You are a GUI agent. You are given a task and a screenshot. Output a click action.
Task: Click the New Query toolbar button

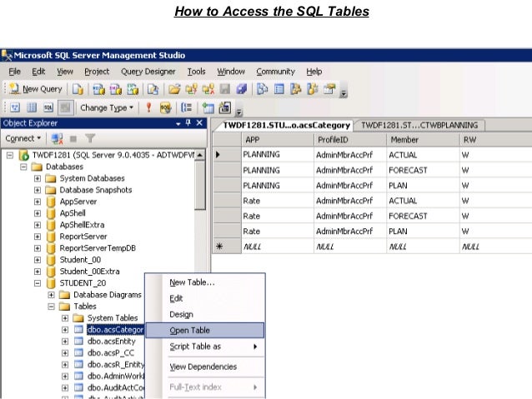(37, 89)
